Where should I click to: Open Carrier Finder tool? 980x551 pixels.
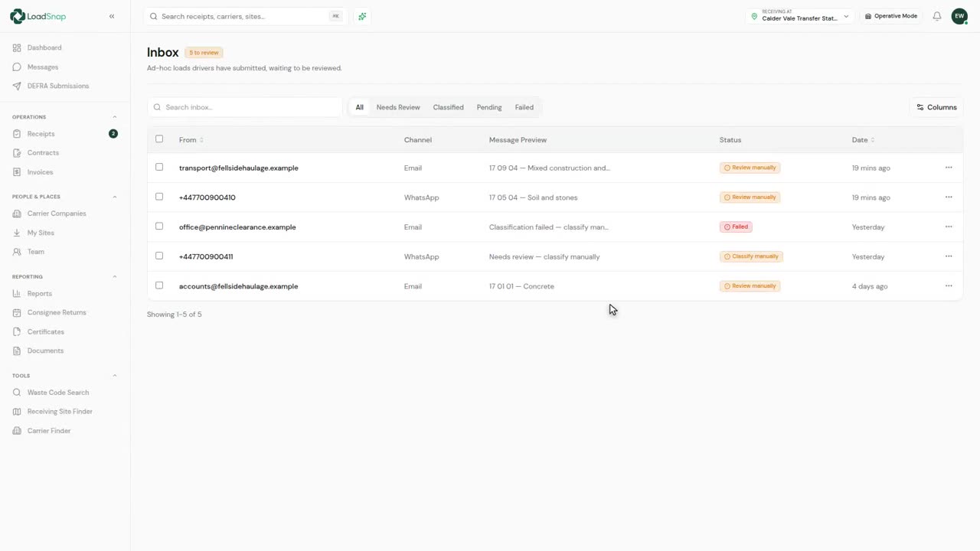(49, 431)
